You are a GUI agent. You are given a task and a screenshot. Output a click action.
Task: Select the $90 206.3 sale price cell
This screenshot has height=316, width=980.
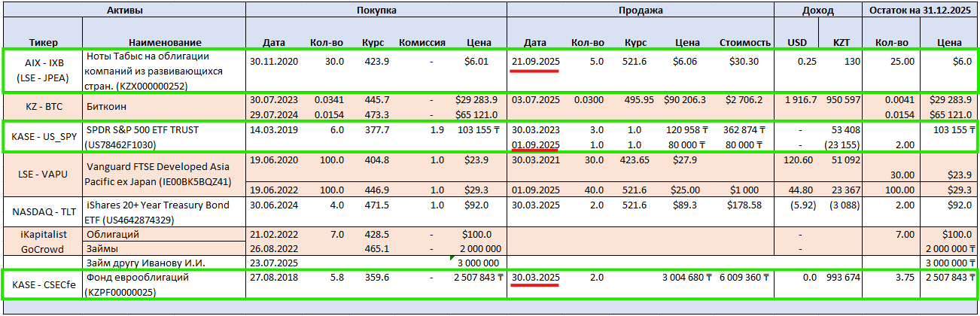coord(684,99)
